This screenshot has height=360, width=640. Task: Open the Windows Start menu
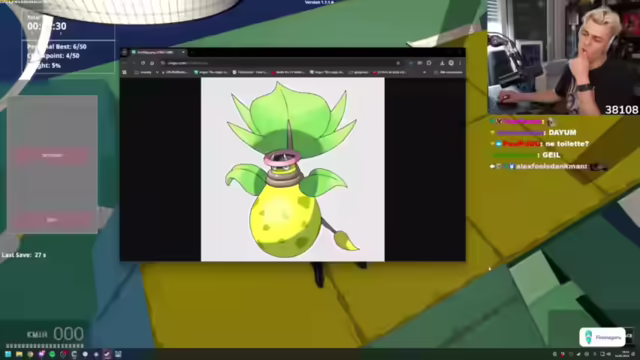point(8,354)
